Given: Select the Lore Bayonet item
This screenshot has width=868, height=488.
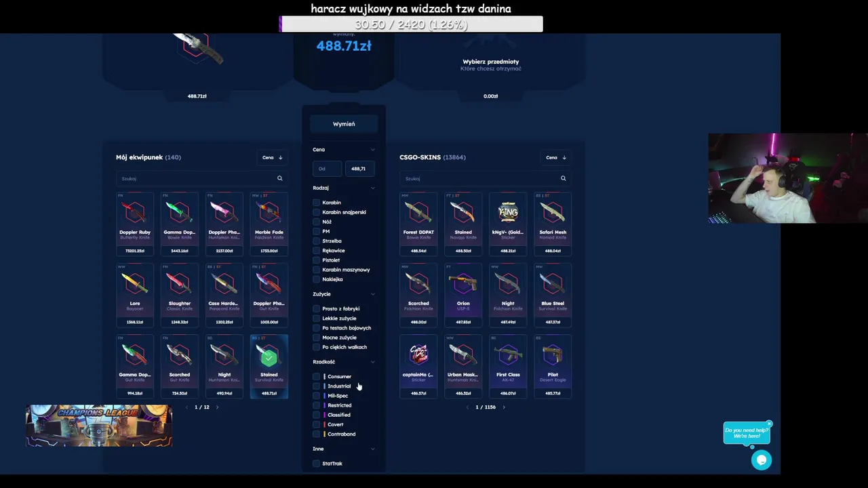Looking at the screenshot, I should [x=135, y=295].
